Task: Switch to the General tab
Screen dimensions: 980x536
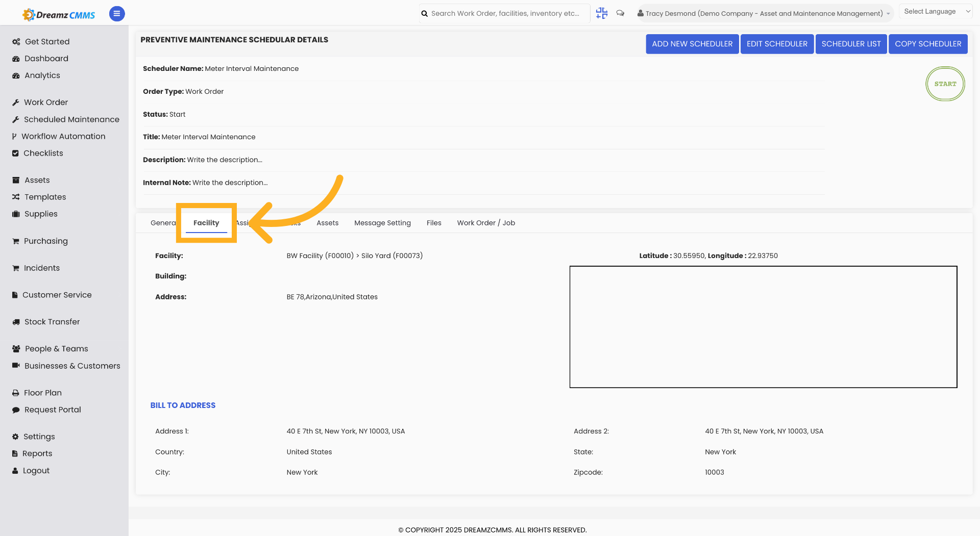Action: (163, 223)
